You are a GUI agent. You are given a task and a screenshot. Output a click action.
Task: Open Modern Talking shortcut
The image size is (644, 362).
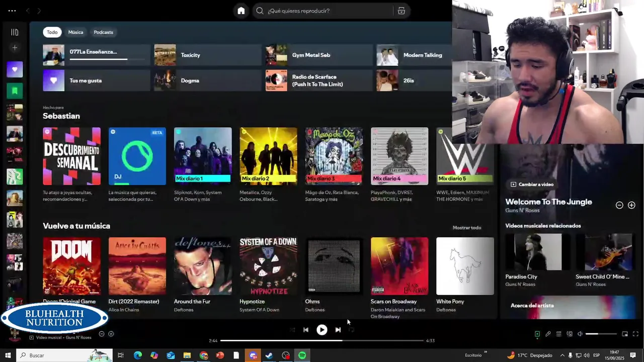414,55
